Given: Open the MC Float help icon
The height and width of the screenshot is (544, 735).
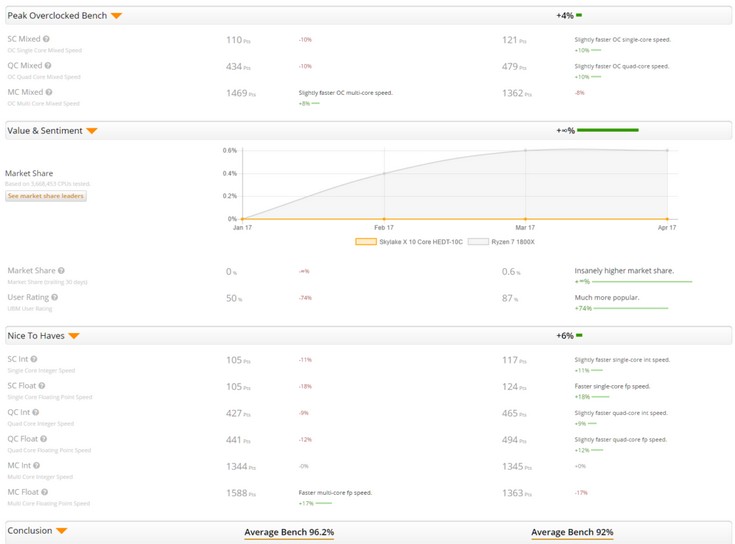Looking at the screenshot, I should click(44, 490).
